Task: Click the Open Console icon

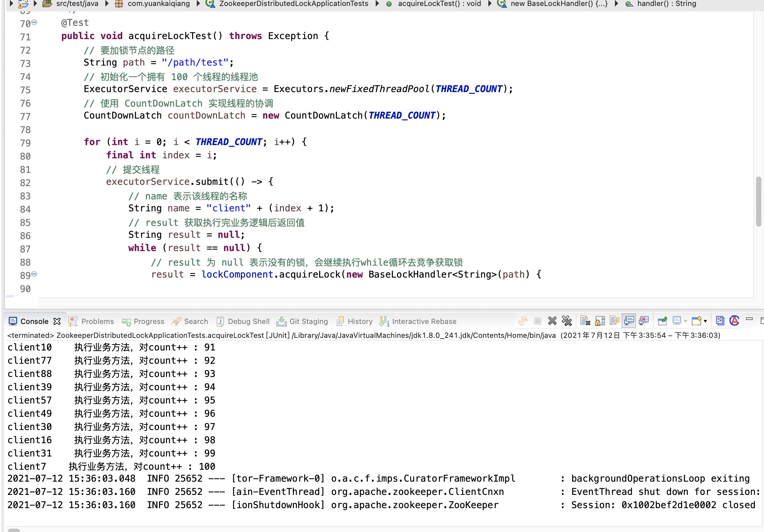Action: [x=696, y=321]
